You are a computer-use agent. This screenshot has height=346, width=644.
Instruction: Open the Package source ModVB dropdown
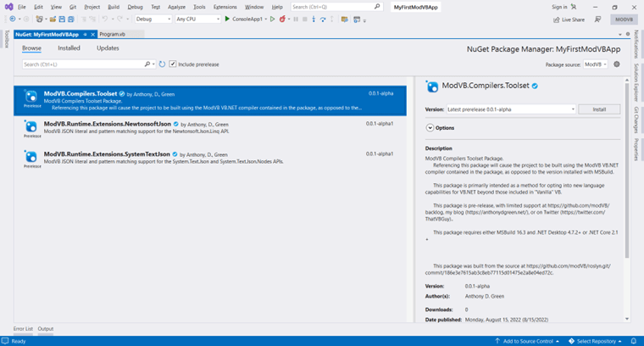pos(595,64)
